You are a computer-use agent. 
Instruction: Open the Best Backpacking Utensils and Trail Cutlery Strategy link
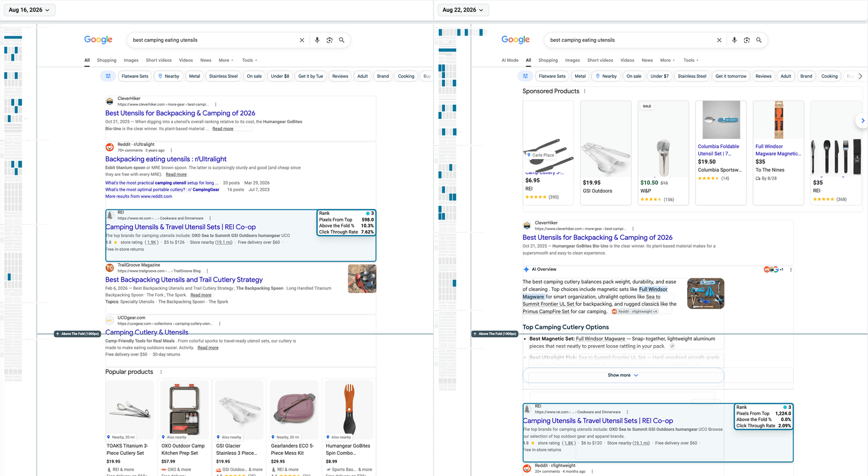(x=184, y=280)
